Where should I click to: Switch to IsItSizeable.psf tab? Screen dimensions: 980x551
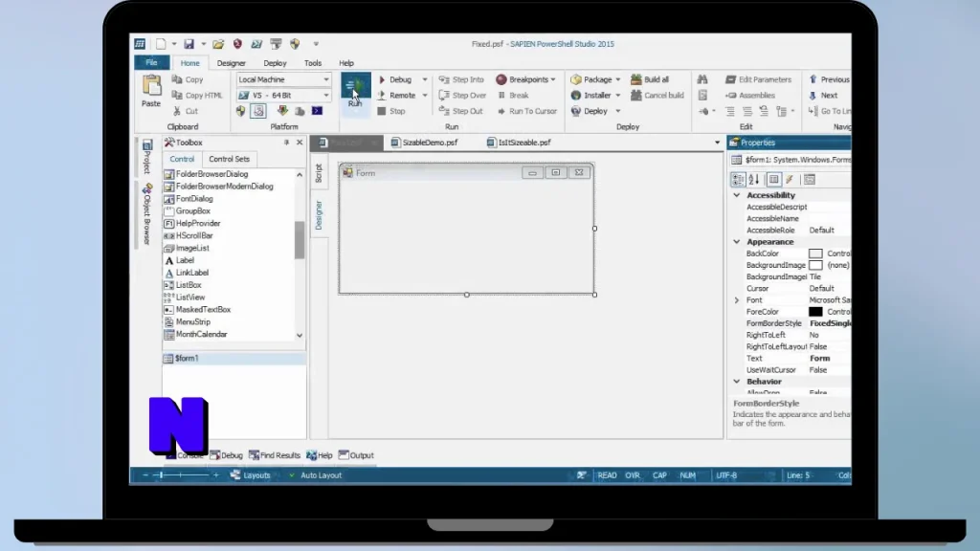(519, 143)
